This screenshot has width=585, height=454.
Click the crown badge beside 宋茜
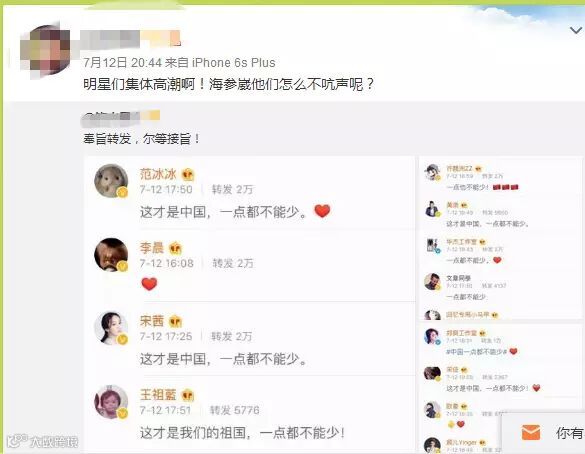(x=175, y=321)
